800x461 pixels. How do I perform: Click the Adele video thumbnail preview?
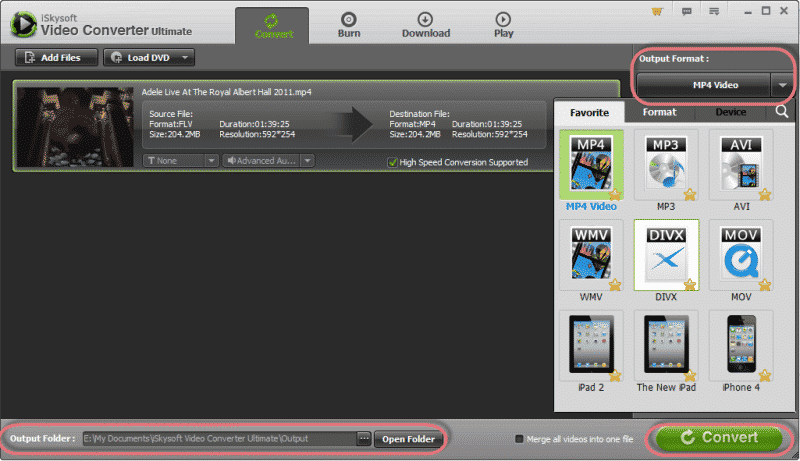click(76, 126)
